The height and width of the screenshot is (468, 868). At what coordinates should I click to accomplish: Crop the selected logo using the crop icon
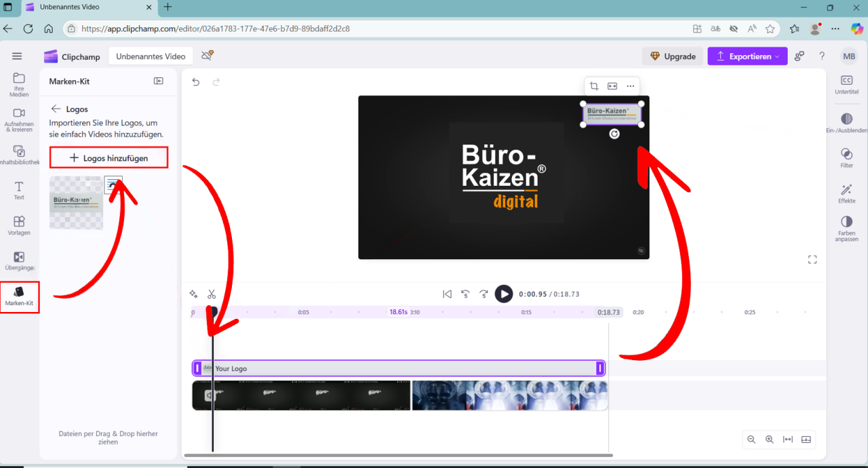[594, 85]
